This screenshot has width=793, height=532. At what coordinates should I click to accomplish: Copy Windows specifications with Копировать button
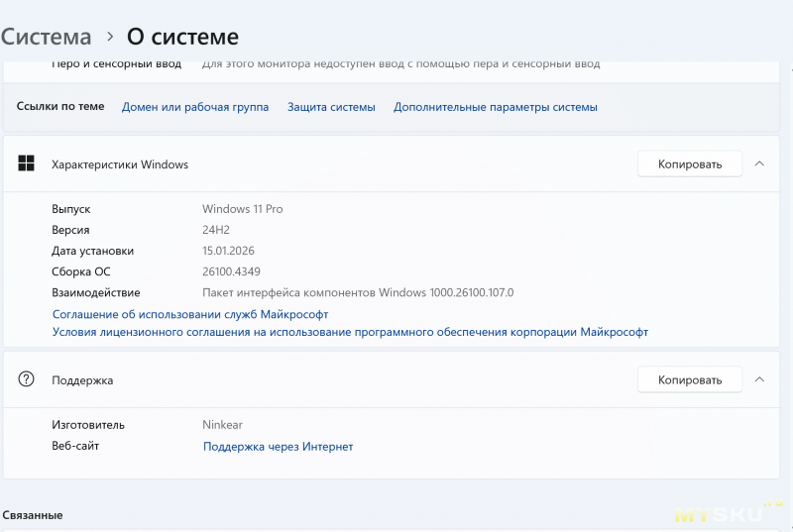coord(689,163)
